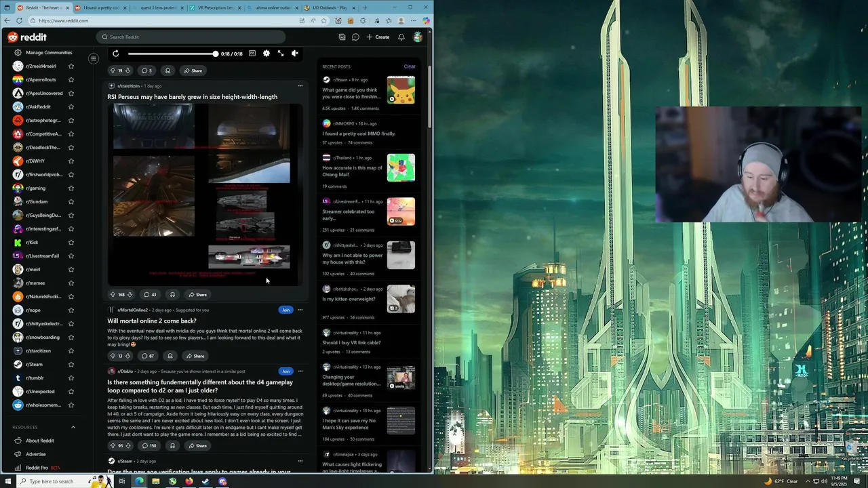Favorite r/AskReddit with the star
This screenshot has width=868, height=488.
click(x=71, y=106)
